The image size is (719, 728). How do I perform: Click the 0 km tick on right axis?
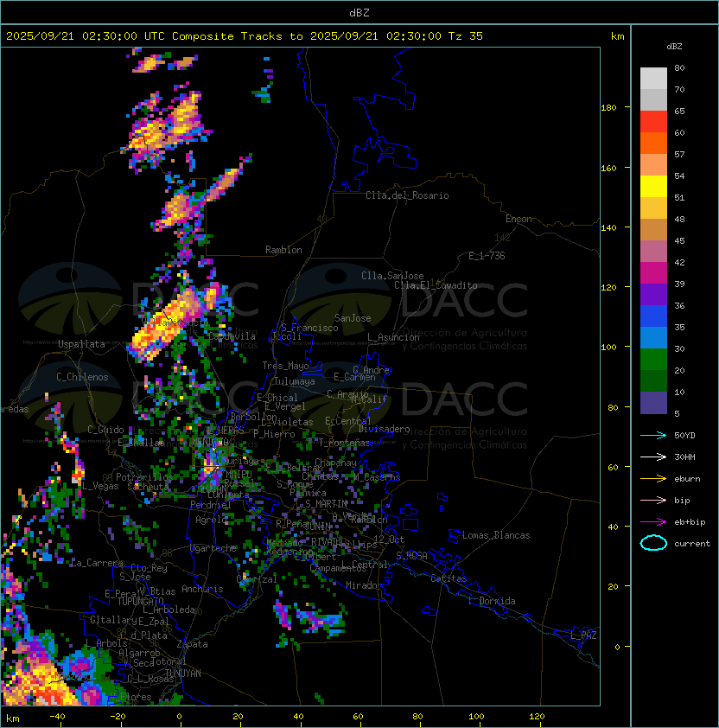point(617,648)
